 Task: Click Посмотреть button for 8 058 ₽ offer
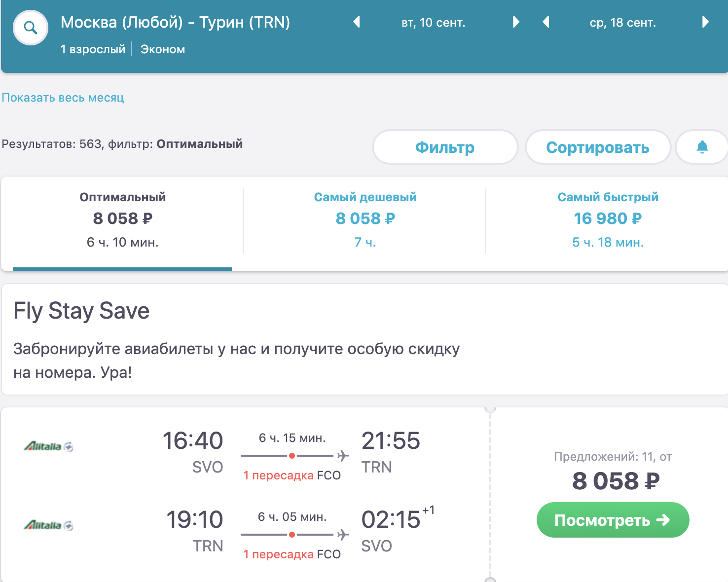[613, 520]
